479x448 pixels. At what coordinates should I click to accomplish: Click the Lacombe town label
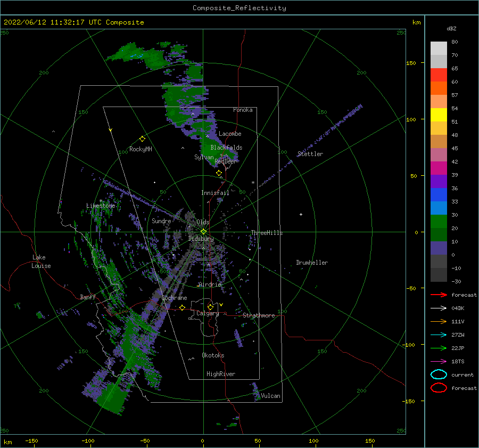coord(230,134)
